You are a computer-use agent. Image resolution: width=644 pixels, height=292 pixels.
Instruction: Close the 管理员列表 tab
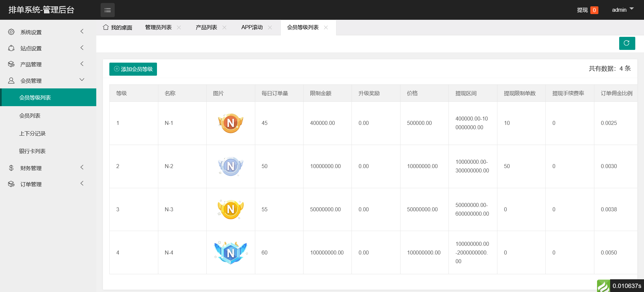point(179,27)
